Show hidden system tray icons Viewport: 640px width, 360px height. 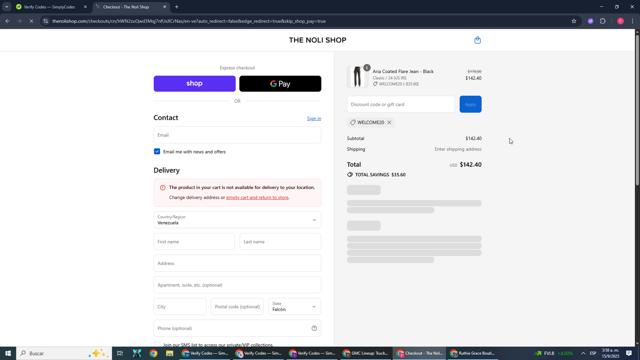coord(583,353)
